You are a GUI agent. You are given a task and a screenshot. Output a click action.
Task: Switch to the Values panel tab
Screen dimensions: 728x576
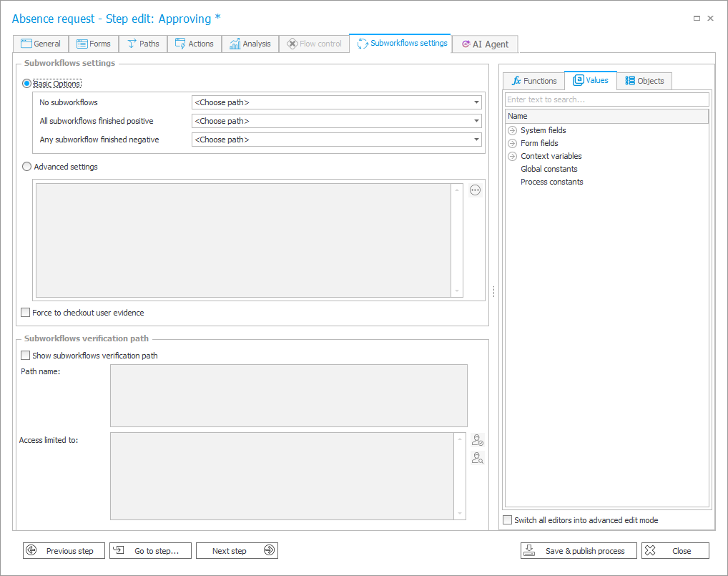(591, 80)
